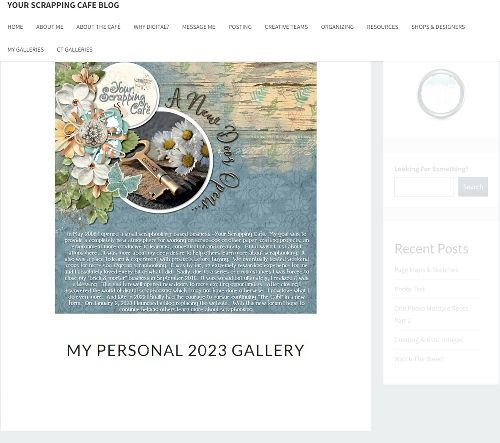
Task: Open the Resources menu item
Action: coord(382,27)
